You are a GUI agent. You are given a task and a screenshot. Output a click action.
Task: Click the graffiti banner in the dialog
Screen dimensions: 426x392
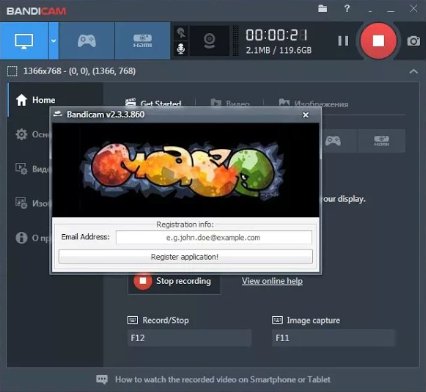(x=185, y=170)
